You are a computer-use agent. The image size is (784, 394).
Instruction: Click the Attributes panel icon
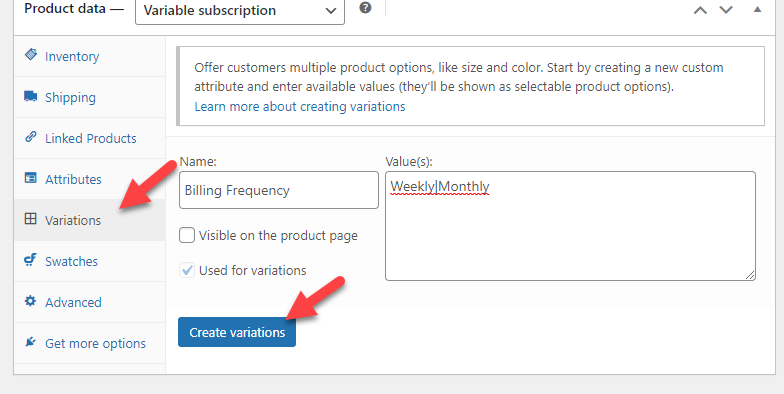click(x=30, y=178)
